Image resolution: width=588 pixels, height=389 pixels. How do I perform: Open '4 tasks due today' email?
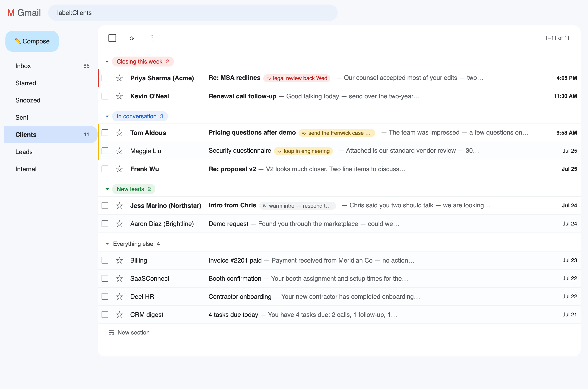pos(339,315)
